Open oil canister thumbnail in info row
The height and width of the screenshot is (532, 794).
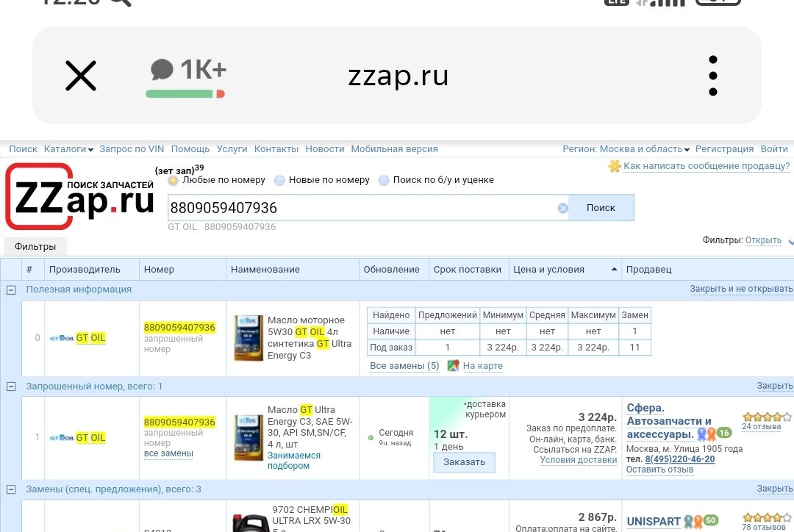248,337
